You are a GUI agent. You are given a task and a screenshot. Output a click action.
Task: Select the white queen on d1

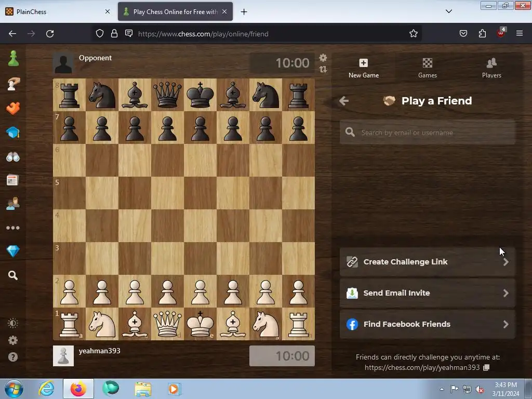168,324
